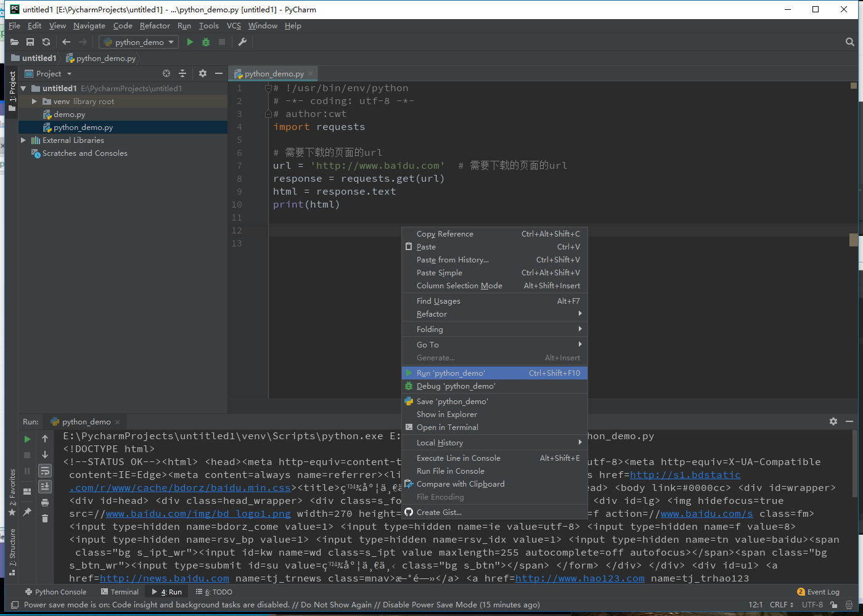This screenshot has height=616, width=863.
Task: Open the VCS menu
Action: [x=234, y=26]
